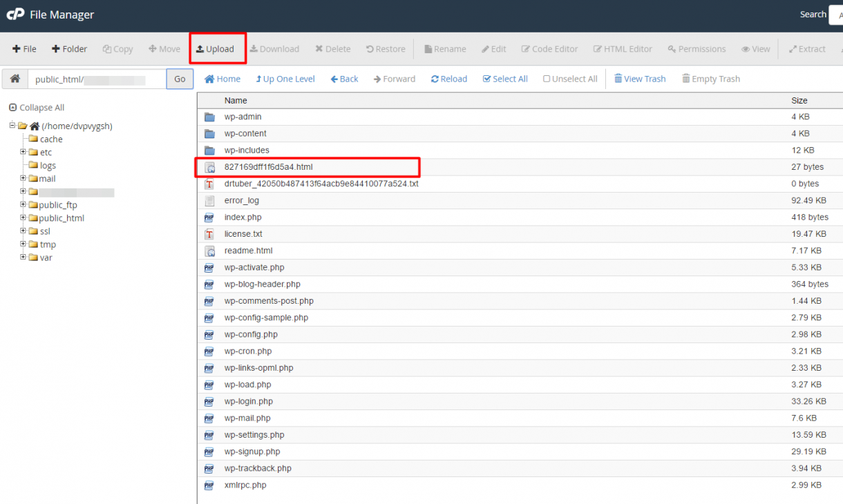The height and width of the screenshot is (504, 843).
Task: Click Select All checkbox button
Action: (x=505, y=79)
